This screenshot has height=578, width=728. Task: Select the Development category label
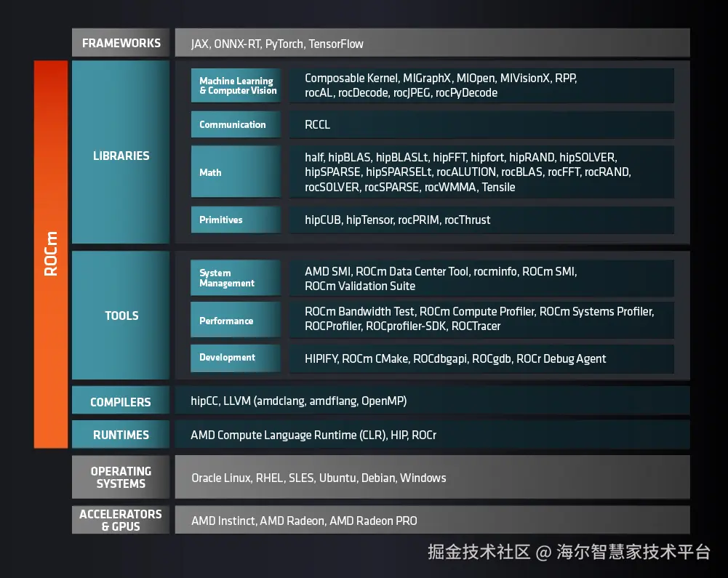[236, 358]
